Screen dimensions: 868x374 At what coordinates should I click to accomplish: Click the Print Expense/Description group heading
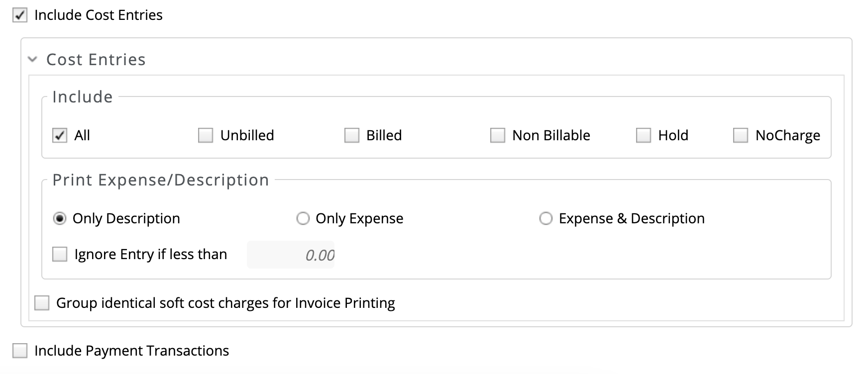tap(161, 180)
